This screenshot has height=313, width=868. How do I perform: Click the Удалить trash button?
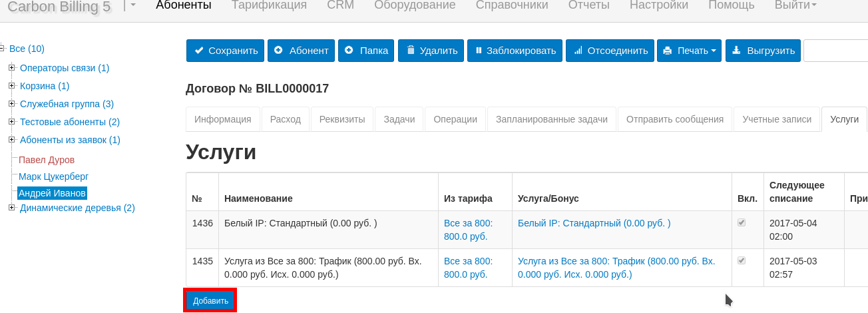pyautogui.click(x=431, y=51)
